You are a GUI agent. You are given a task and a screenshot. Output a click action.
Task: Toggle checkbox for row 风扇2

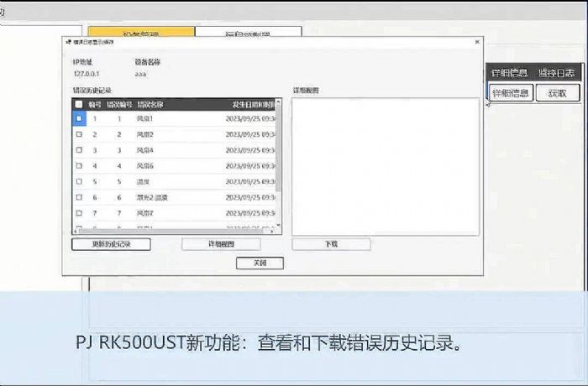[x=79, y=134]
